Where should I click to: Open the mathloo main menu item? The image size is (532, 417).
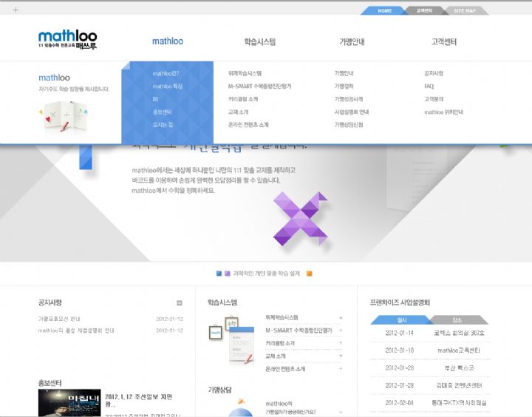[x=168, y=41]
